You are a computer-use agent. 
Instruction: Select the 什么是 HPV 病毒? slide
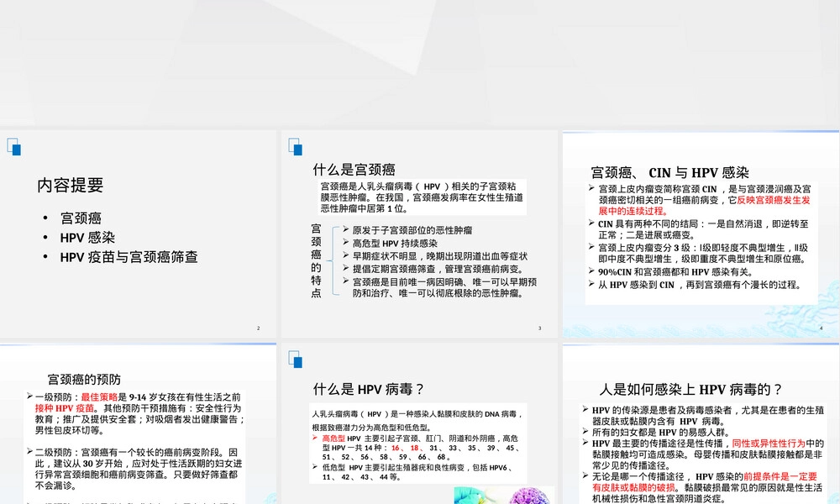(419, 423)
